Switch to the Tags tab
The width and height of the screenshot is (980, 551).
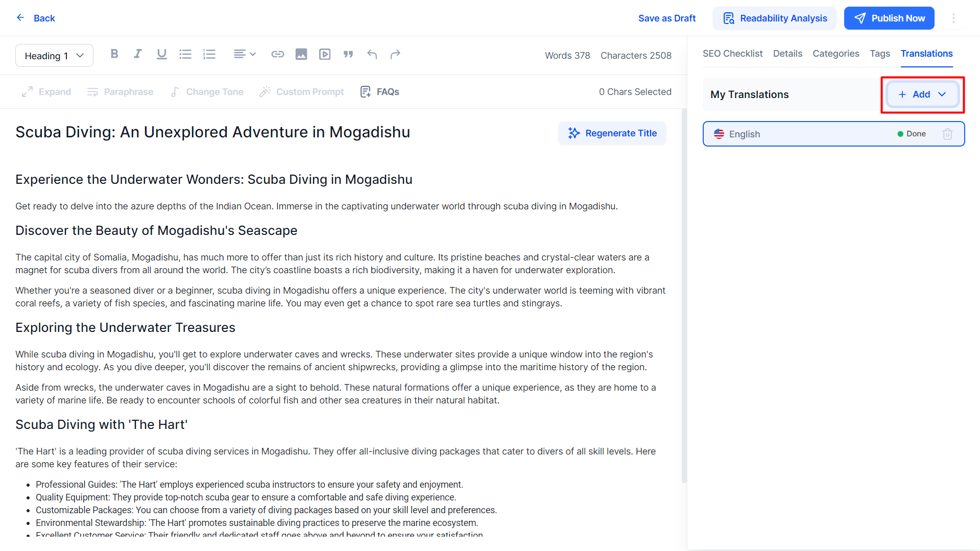[x=880, y=54]
